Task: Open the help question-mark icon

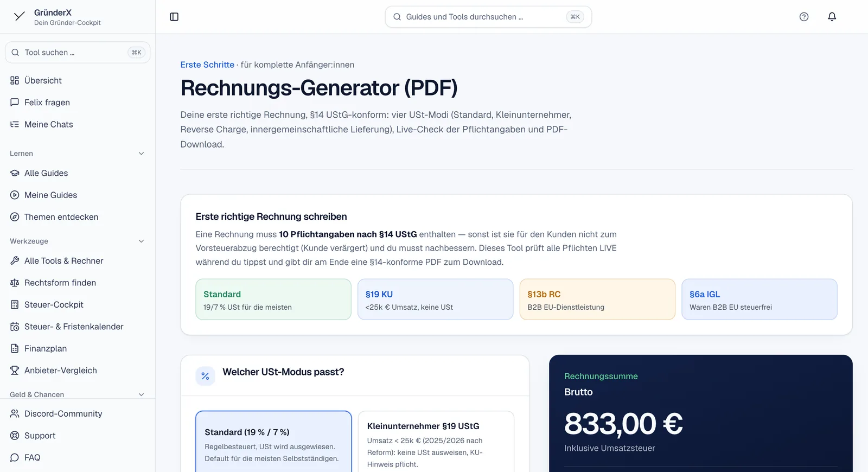Action: click(804, 17)
